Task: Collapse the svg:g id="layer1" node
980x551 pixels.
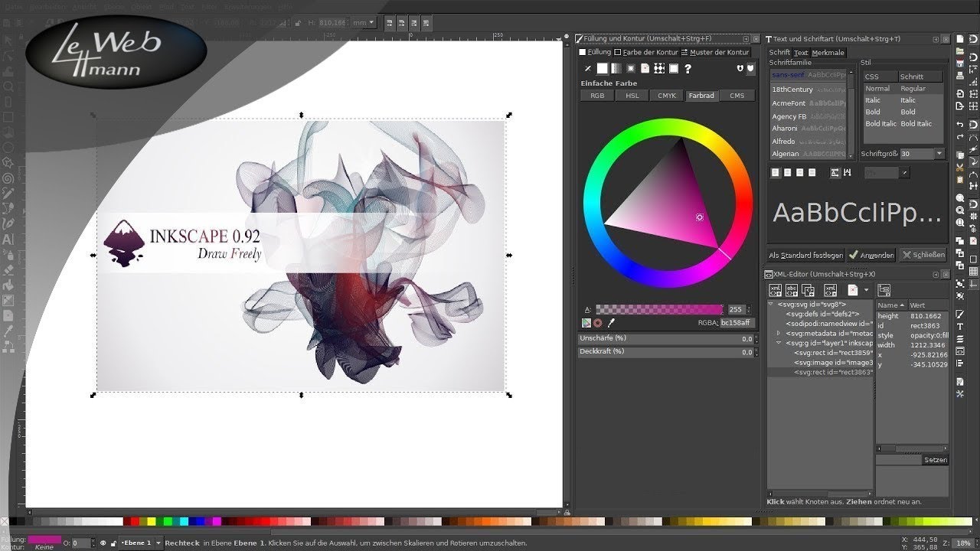Action: pos(779,343)
